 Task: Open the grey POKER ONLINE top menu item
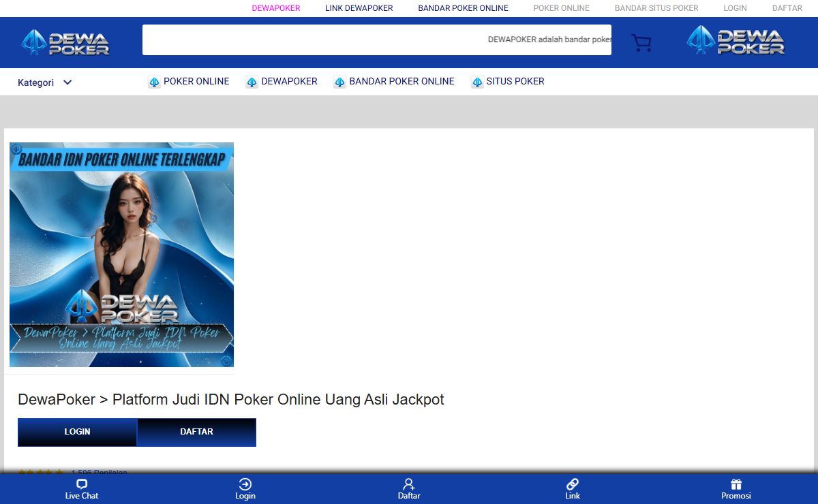click(x=562, y=8)
